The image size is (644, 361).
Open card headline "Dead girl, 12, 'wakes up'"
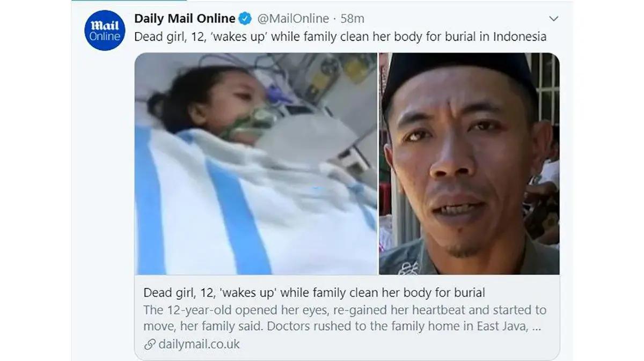coord(314,293)
